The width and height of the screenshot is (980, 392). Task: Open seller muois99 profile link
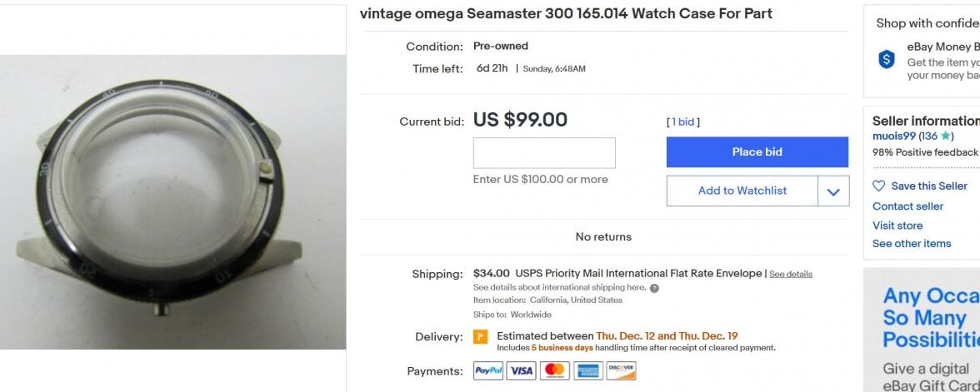pos(893,136)
